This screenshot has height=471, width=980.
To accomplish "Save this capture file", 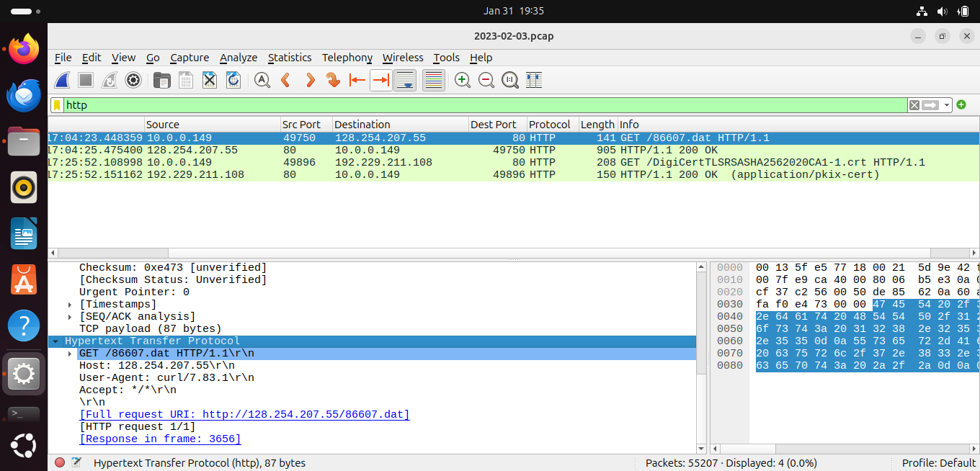I will [186, 80].
